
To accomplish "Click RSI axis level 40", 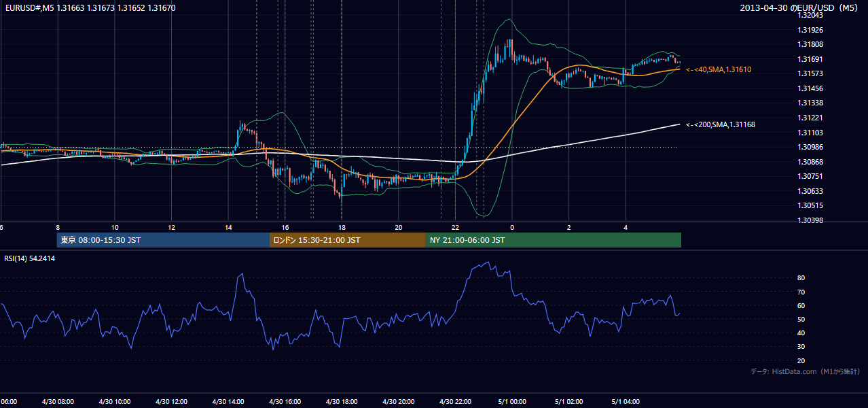I will tap(801, 333).
